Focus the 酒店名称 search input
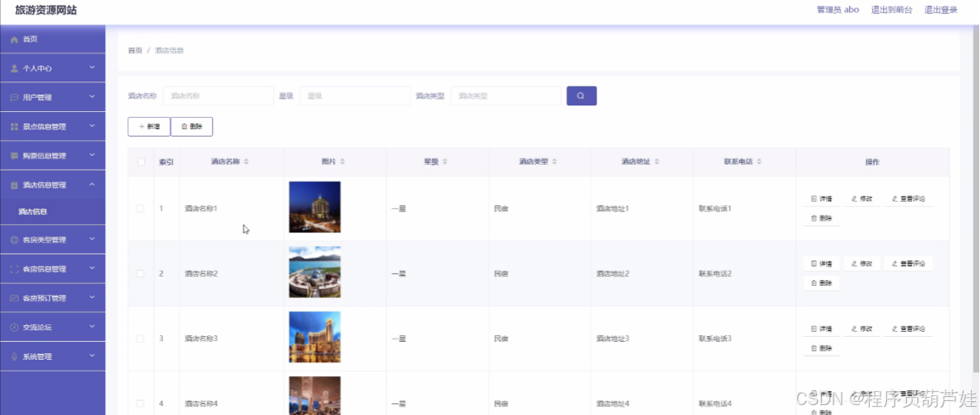 click(x=218, y=96)
